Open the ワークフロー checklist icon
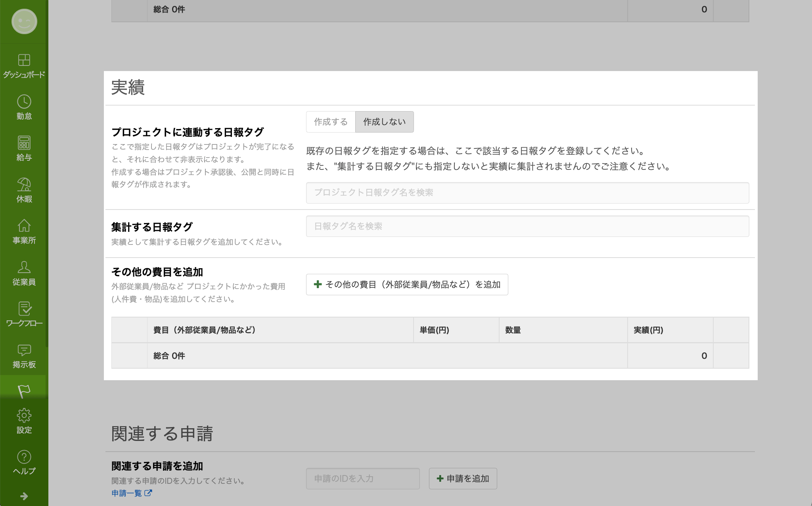 point(24,309)
